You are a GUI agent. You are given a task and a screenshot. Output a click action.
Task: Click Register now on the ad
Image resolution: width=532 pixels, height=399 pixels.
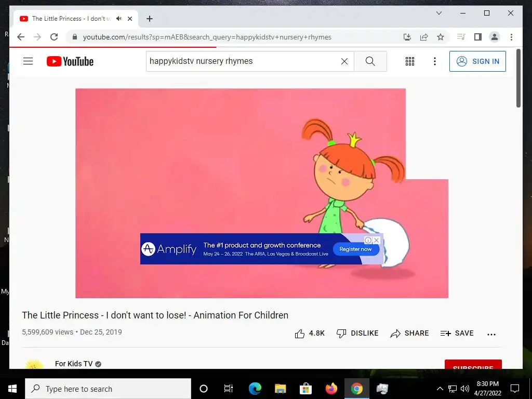pyautogui.click(x=355, y=249)
